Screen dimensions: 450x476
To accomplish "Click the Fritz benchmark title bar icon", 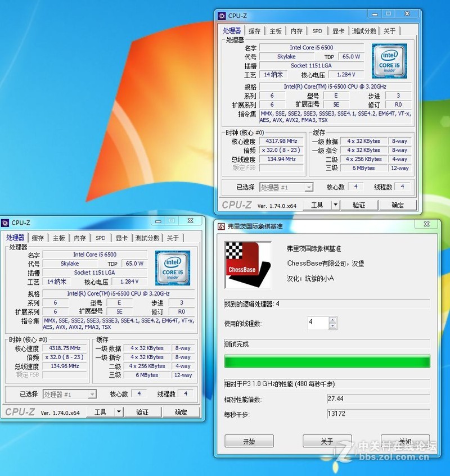I will [x=222, y=226].
